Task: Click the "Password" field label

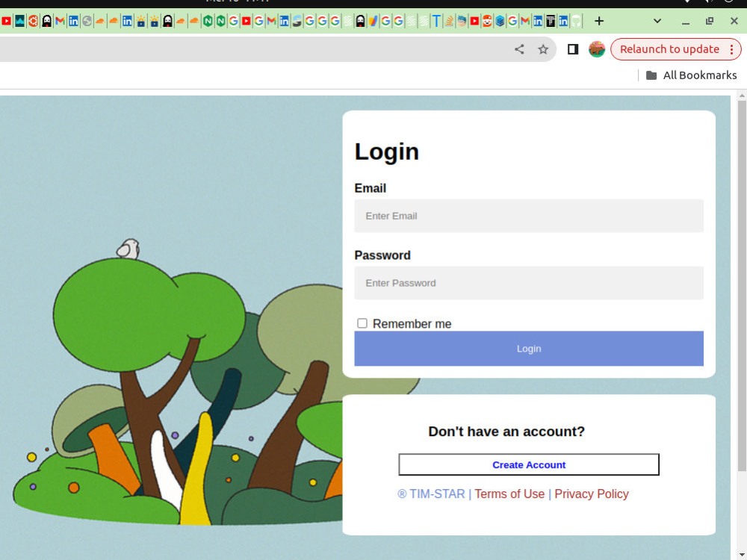Action: [382, 255]
